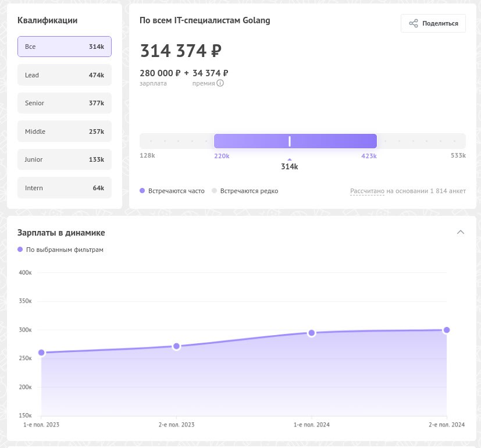481x448 pixels.
Task: Choose the Junior qualification option
Action: 65,159
